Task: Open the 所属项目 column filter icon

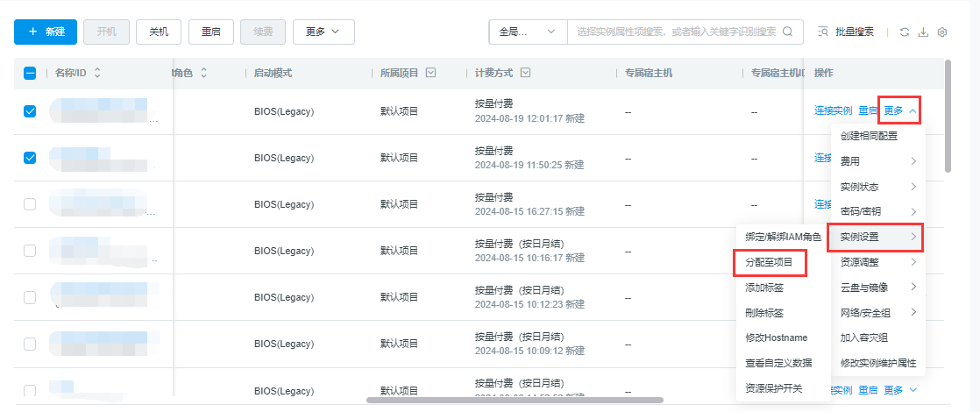Action: click(x=430, y=74)
